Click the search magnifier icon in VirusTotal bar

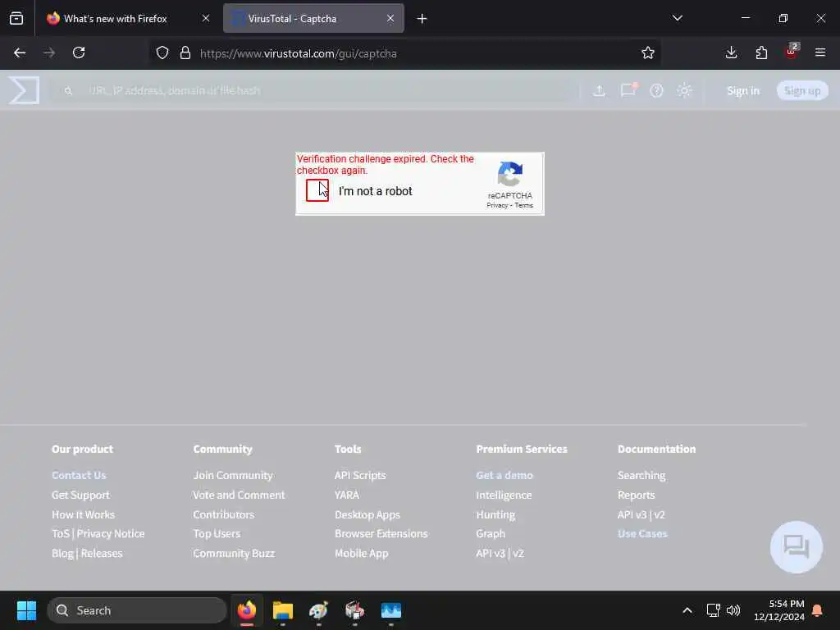click(68, 91)
